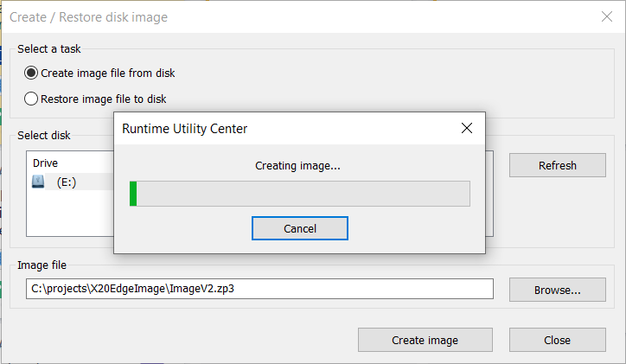Screen dimensions: 626x364
Task: Click the Drive column header
Action: click(45, 163)
